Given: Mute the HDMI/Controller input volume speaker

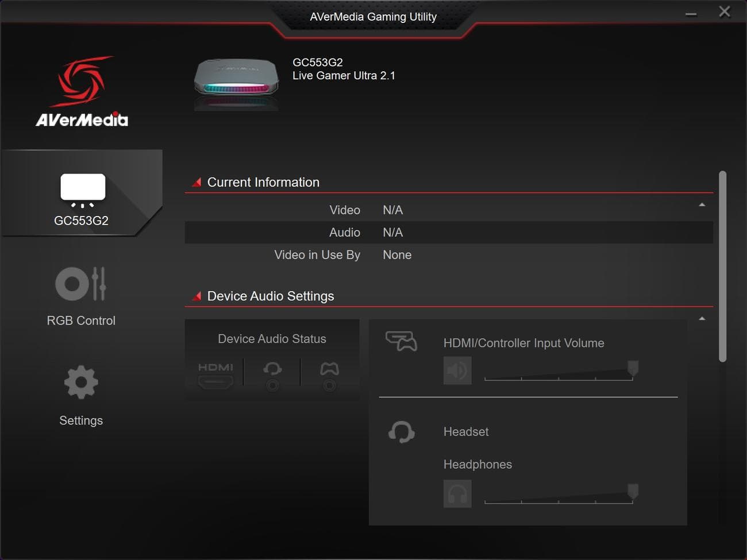Looking at the screenshot, I should pyautogui.click(x=457, y=370).
